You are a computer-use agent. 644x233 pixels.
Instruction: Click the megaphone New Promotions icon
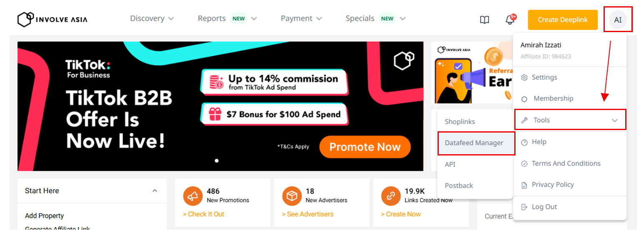pyautogui.click(x=192, y=196)
